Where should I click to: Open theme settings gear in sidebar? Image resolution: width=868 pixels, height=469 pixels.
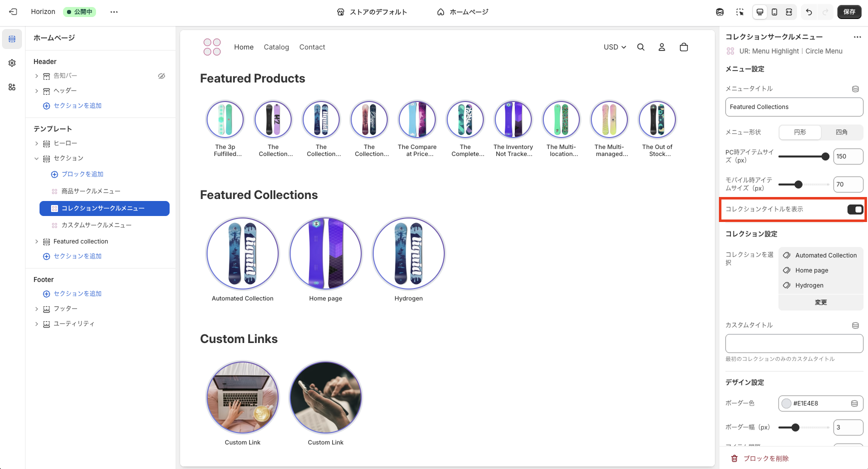pyautogui.click(x=12, y=63)
